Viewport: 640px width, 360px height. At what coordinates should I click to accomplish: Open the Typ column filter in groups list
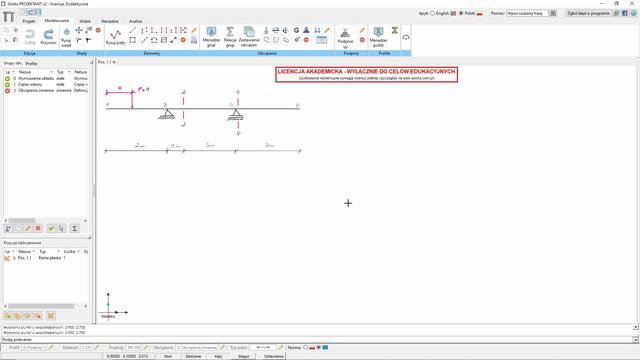tap(69, 72)
